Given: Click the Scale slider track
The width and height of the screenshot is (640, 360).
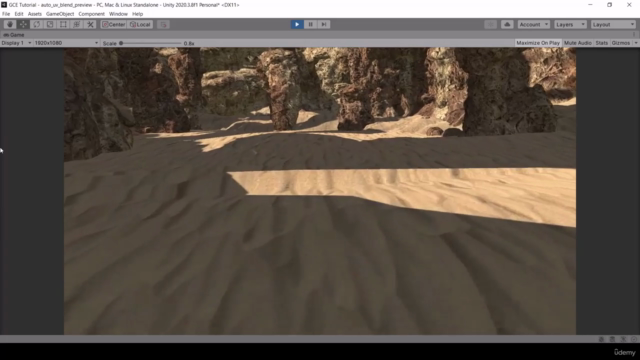Looking at the screenshot, I should click(150, 43).
